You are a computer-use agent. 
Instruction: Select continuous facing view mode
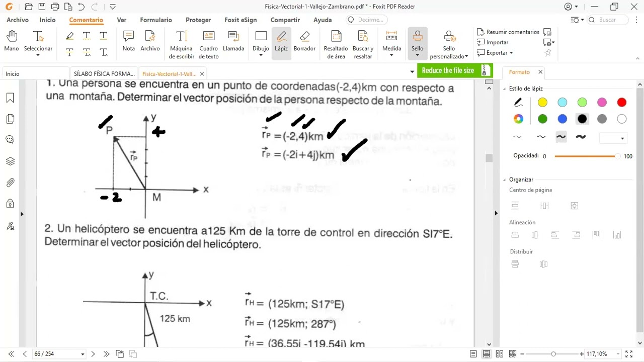(513, 354)
